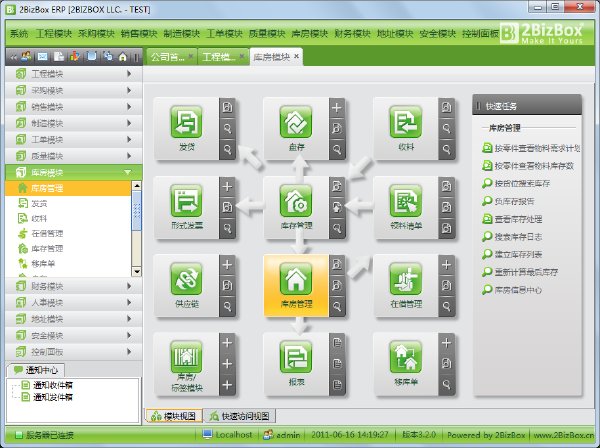Click the 通知中心 panel tab
Image resolution: width=600 pixels, height=448 pixels.
pyautogui.click(x=36, y=370)
